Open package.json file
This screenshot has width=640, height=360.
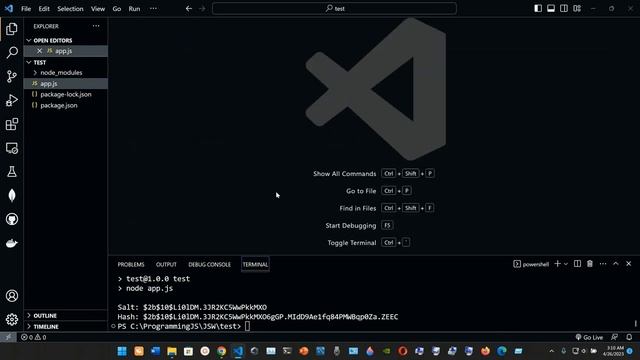66,105
